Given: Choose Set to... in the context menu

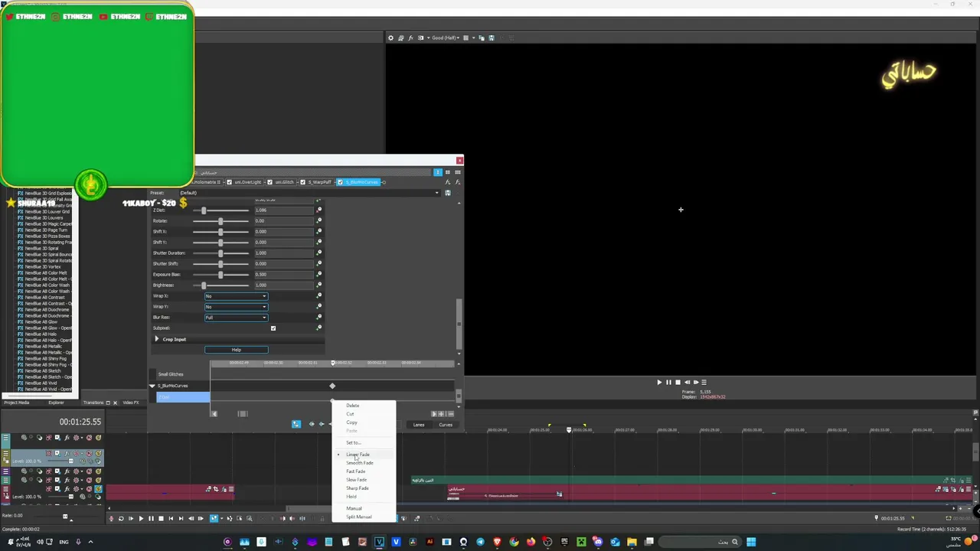Looking at the screenshot, I should coord(353,442).
